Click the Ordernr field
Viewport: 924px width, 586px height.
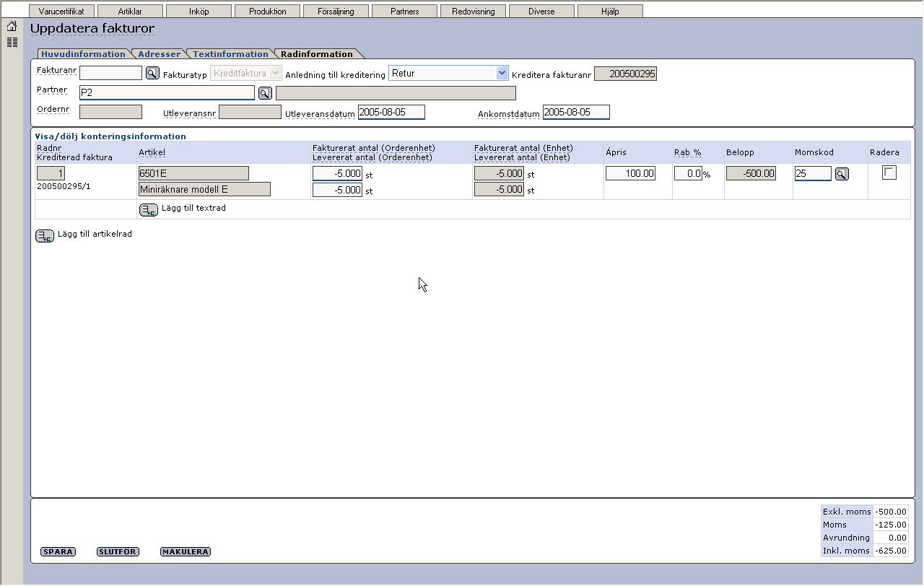coord(110,112)
